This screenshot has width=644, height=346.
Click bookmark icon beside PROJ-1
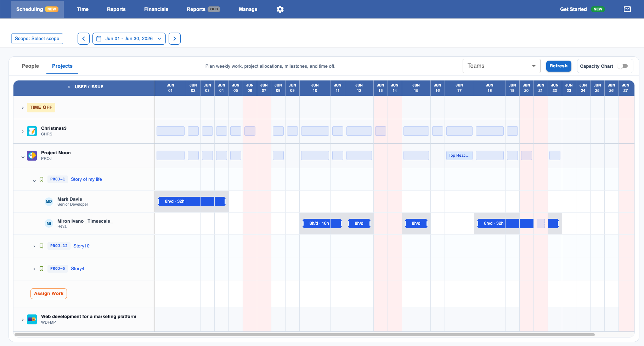pos(41,179)
